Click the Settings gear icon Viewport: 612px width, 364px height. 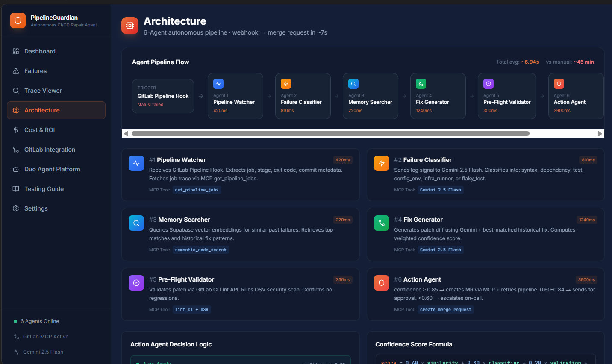coord(16,208)
